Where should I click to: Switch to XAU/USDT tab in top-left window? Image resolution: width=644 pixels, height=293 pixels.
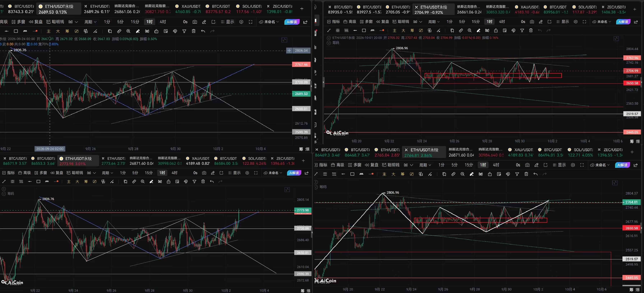pos(188,9)
